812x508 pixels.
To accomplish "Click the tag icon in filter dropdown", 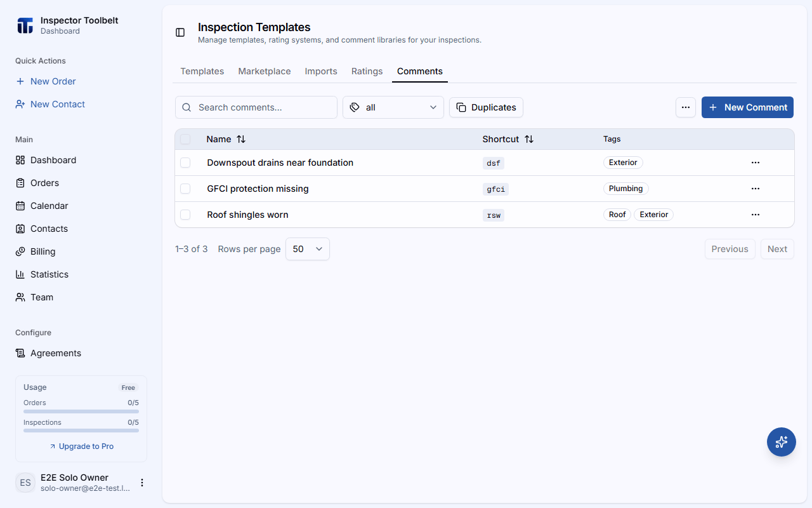I will [355, 107].
